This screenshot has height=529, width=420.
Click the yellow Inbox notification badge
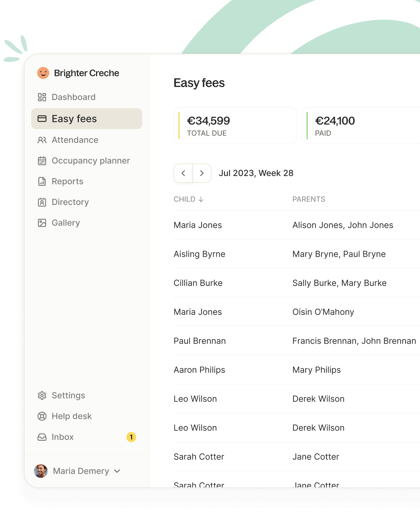pyautogui.click(x=131, y=437)
